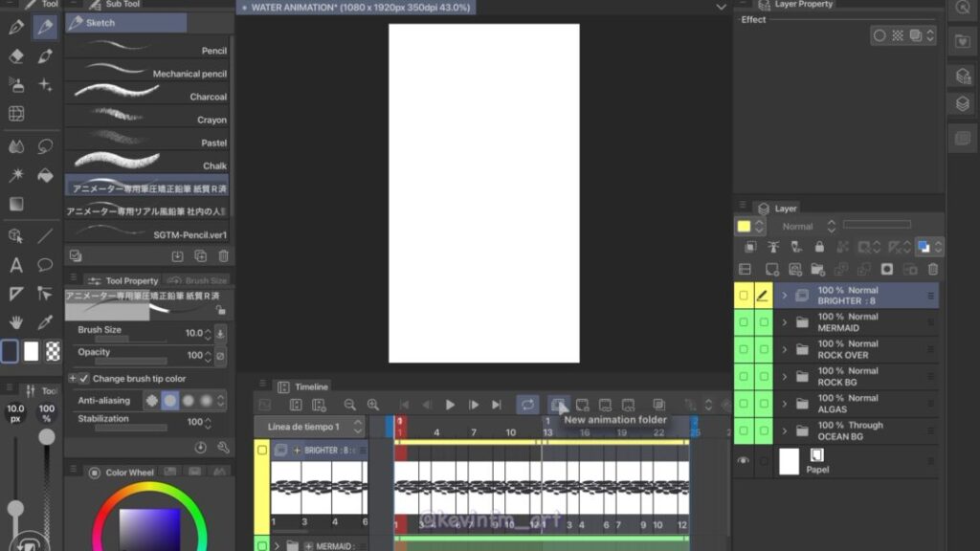Select the Eyedropper tool
The height and width of the screenshot is (551, 980).
[x=45, y=322]
